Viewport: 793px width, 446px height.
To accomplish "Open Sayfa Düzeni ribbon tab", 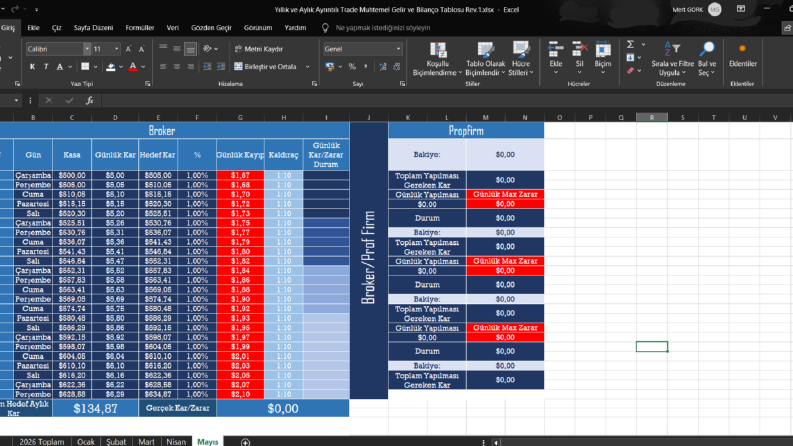I will pyautogui.click(x=94, y=28).
